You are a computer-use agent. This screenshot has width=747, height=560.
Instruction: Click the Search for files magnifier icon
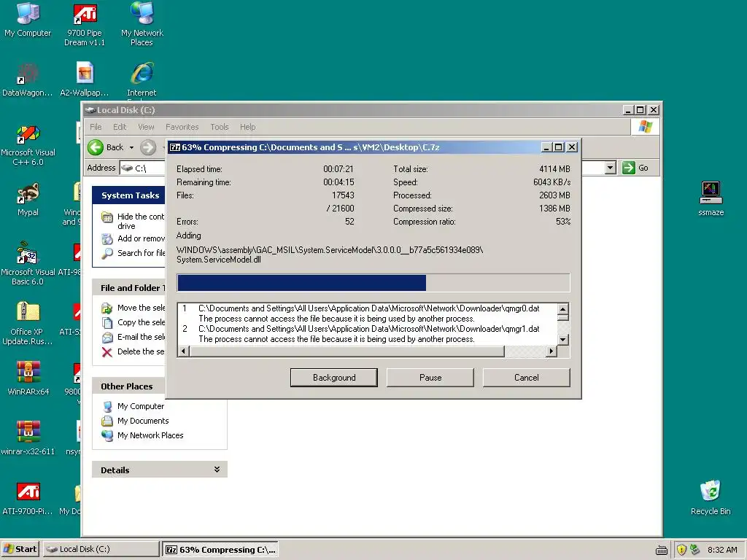(x=107, y=253)
